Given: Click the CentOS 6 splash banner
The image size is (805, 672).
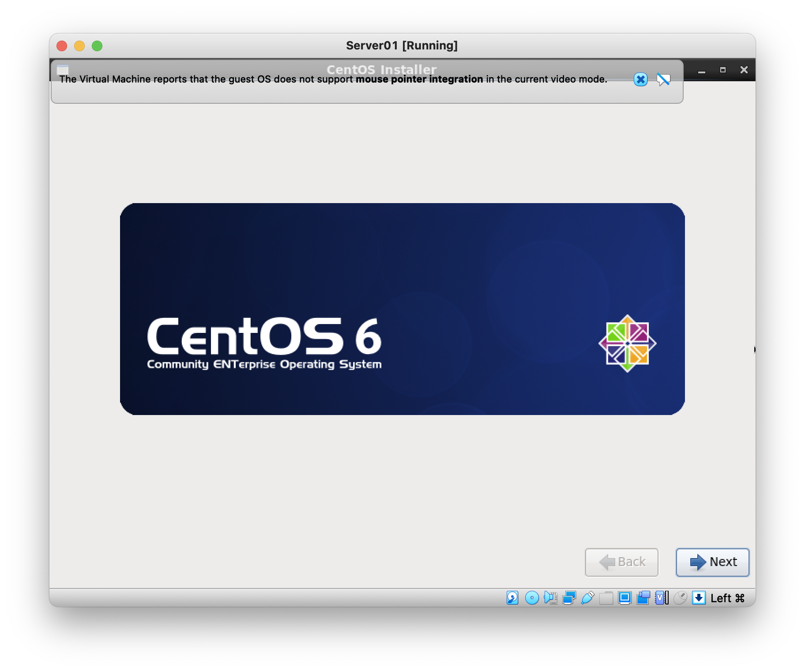Looking at the screenshot, I should [x=402, y=309].
